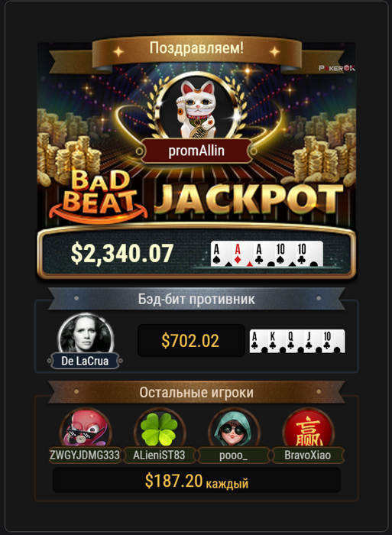Click the JACKPOT golden title text
Image resolution: width=392 pixels, height=535 pixels.
click(x=248, y=200)
